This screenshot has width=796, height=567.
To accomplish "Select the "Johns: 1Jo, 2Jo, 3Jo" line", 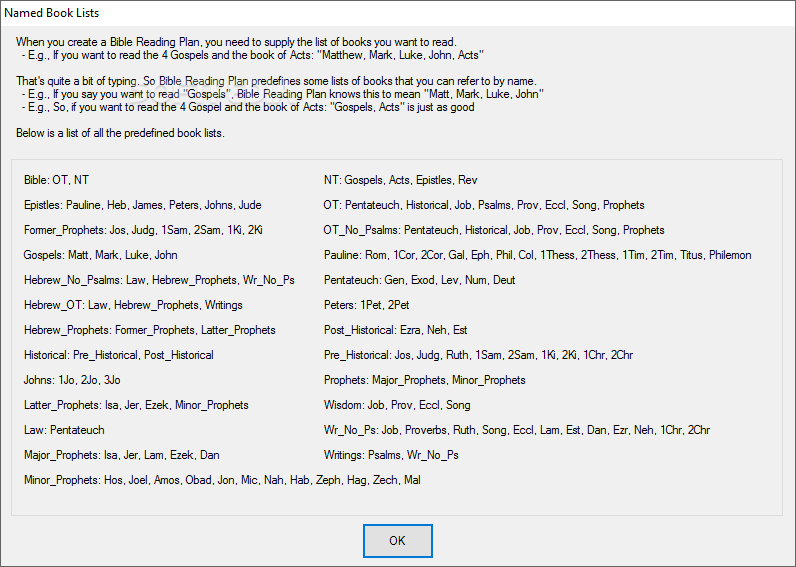I will coord(72,380).
